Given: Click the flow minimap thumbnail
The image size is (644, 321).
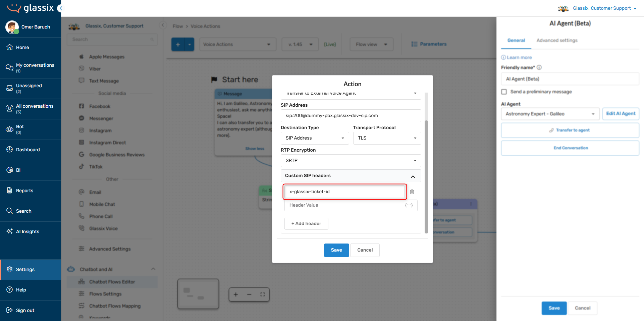Looking at the screenshot, I should [198, 294].
